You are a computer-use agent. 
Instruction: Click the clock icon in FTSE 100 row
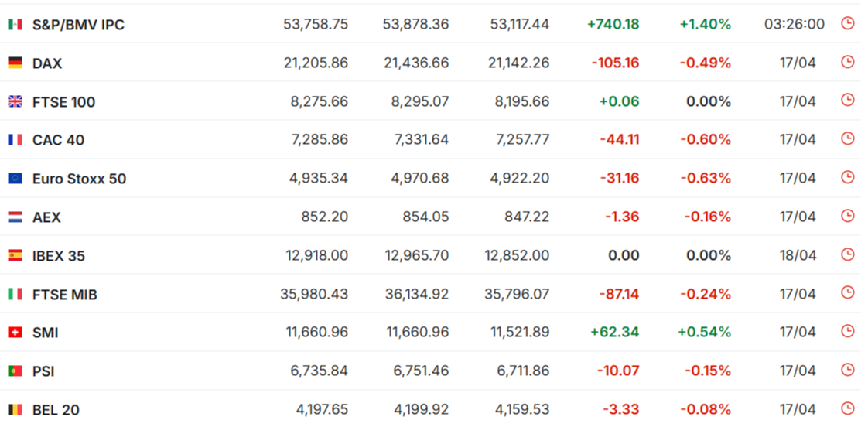[848, 100]
